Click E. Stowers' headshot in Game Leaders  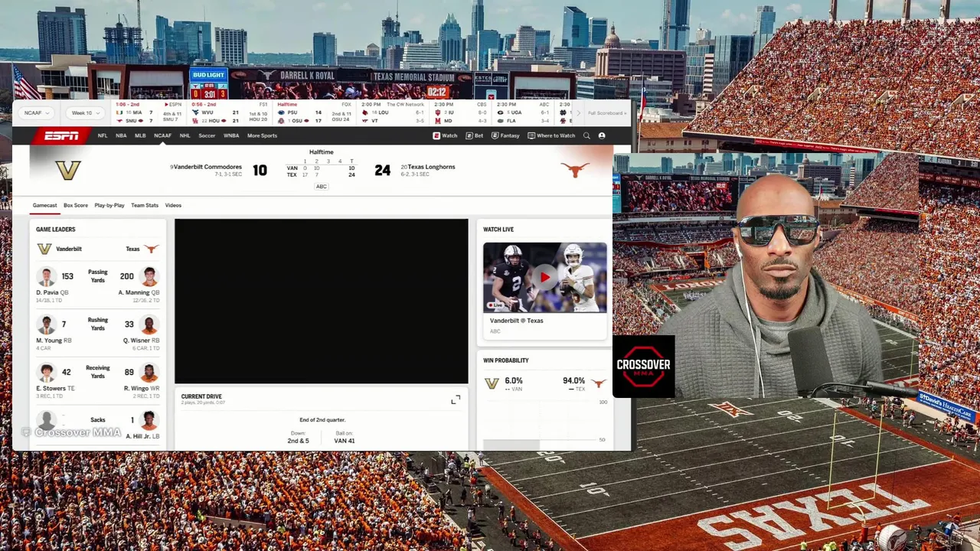click(47, 373)
